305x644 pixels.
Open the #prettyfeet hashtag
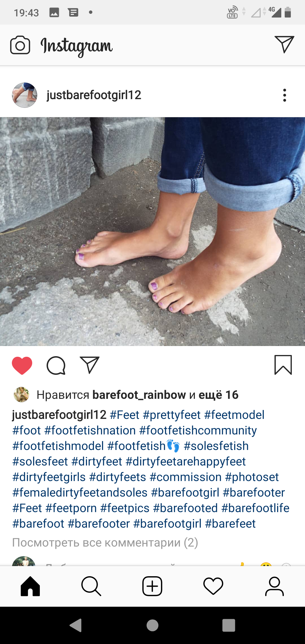pyautogui.click(x=172, y=415)
